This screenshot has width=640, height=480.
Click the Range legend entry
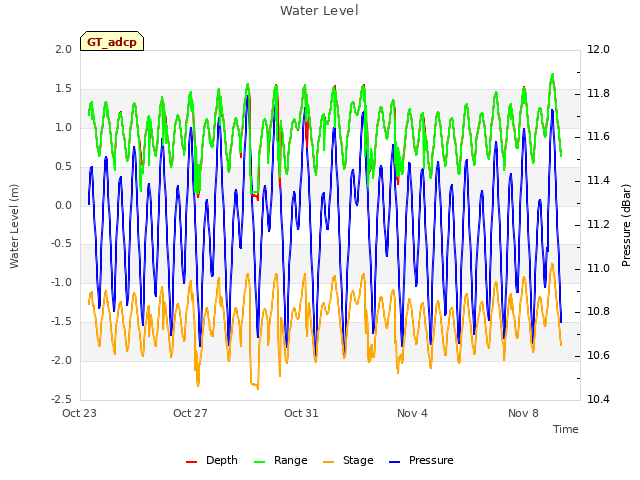[280, 460]
